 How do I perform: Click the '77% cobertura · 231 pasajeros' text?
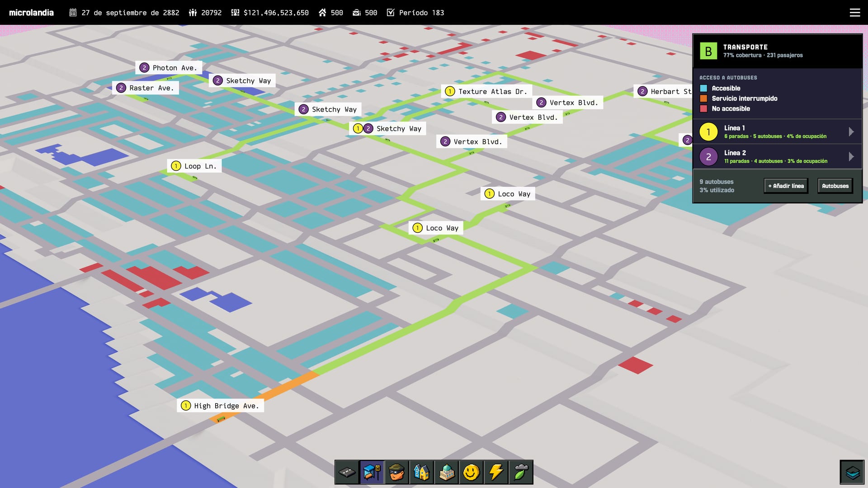click(763, 55)
